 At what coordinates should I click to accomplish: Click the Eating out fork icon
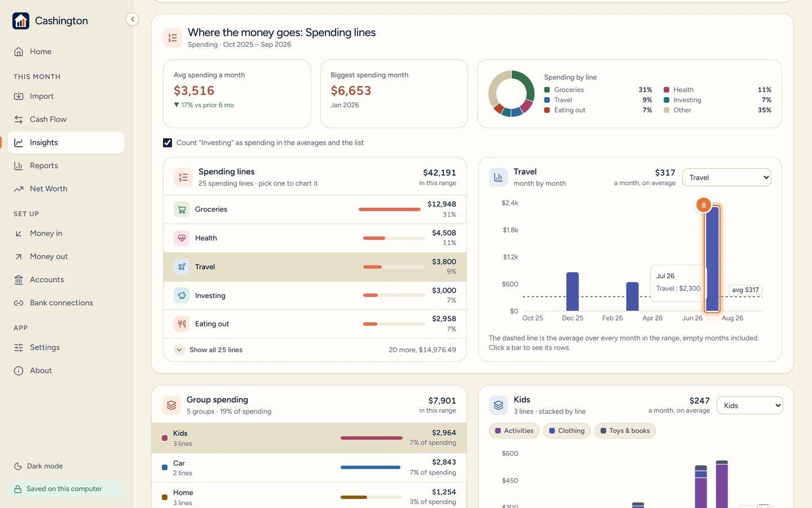coord(182,324)
